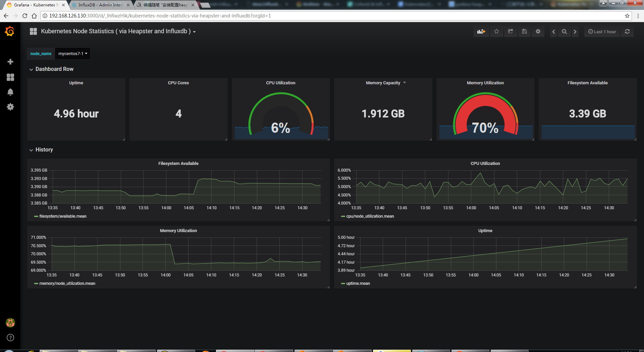Open Configuration gear in sidebar
This screenshot has height=352, width=644.
[x=10, y=107]
